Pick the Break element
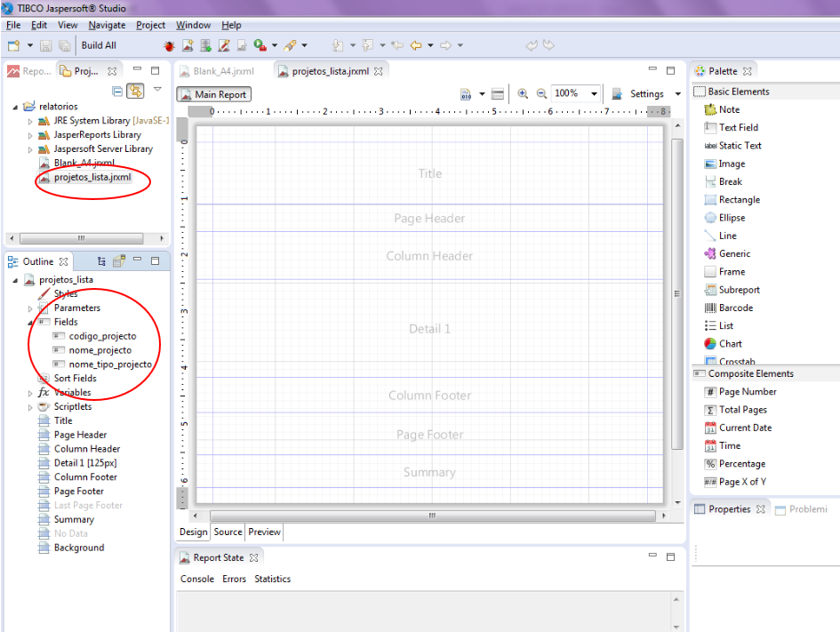 [x=723, y=181]
